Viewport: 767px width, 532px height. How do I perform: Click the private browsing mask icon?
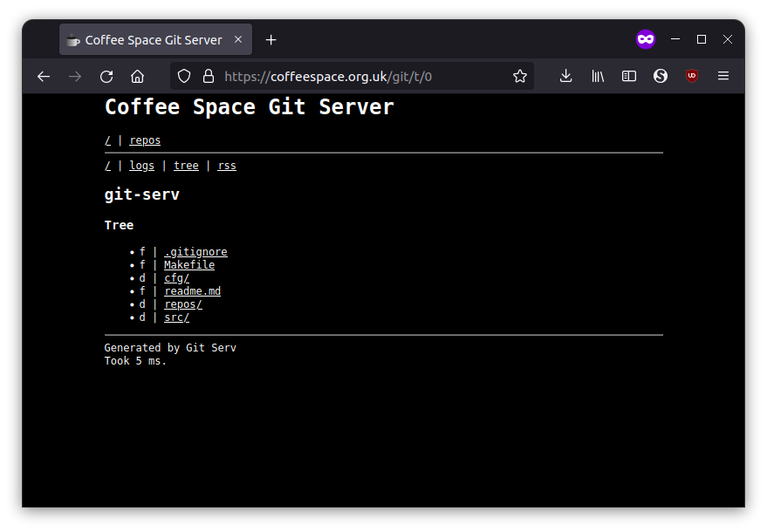645,39
